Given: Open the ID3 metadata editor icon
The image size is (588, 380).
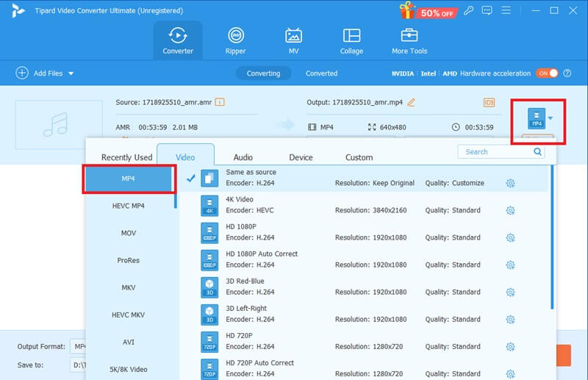Looking at the screenshot, I should [x=489, y=102].
